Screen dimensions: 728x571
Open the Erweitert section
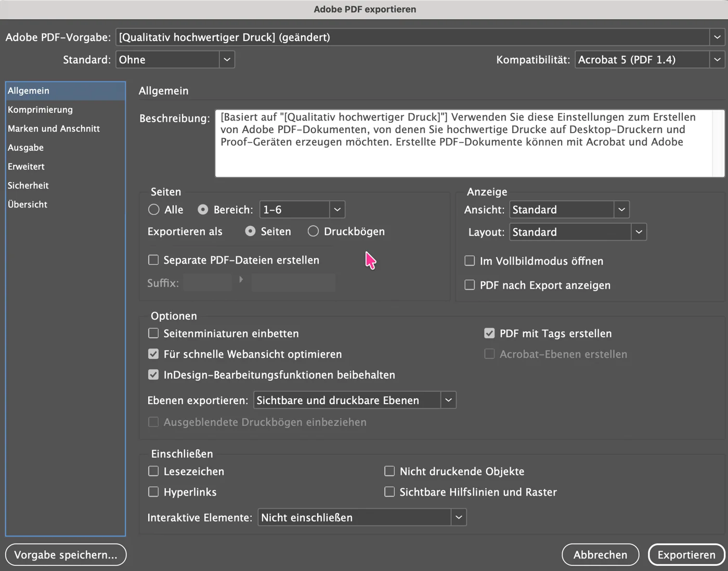66,166
